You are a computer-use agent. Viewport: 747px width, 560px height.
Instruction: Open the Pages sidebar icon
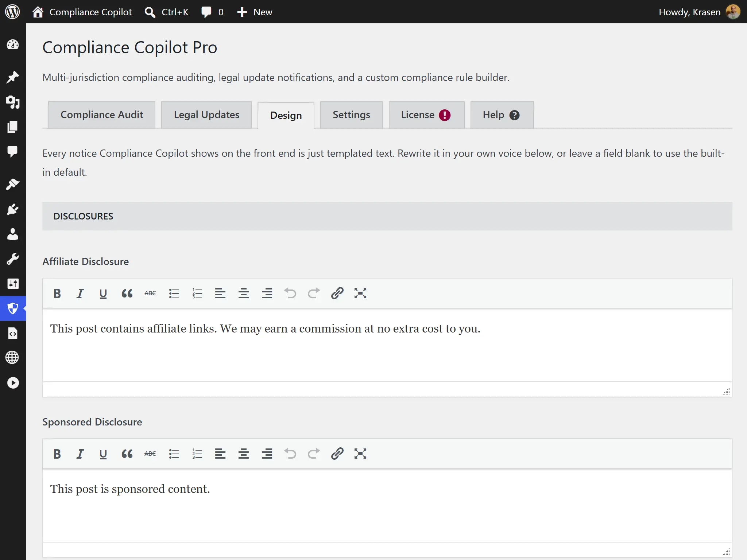point(13,127)
